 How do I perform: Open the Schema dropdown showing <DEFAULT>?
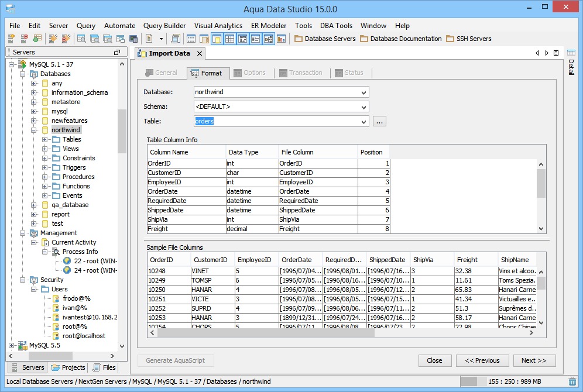(x=364, y=107)
